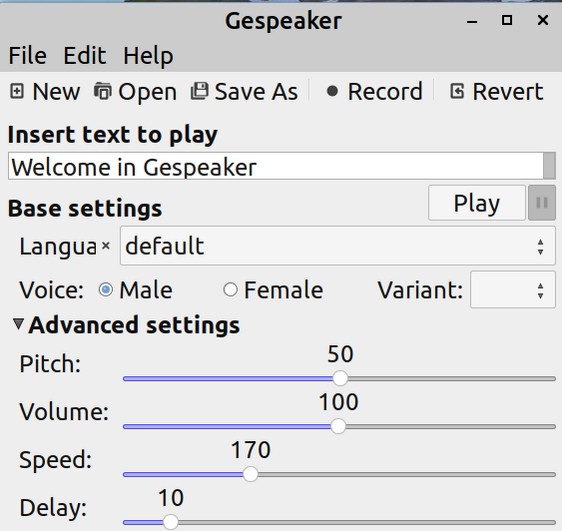Screen dimensions: 562x531
Task: Click the Volume slider handle
Action: tap(338, 426)
